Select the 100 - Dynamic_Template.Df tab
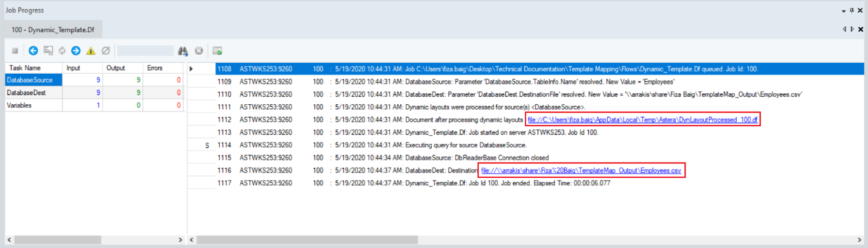The height and width of the screenshot is (248, 868). click(54, 29)
